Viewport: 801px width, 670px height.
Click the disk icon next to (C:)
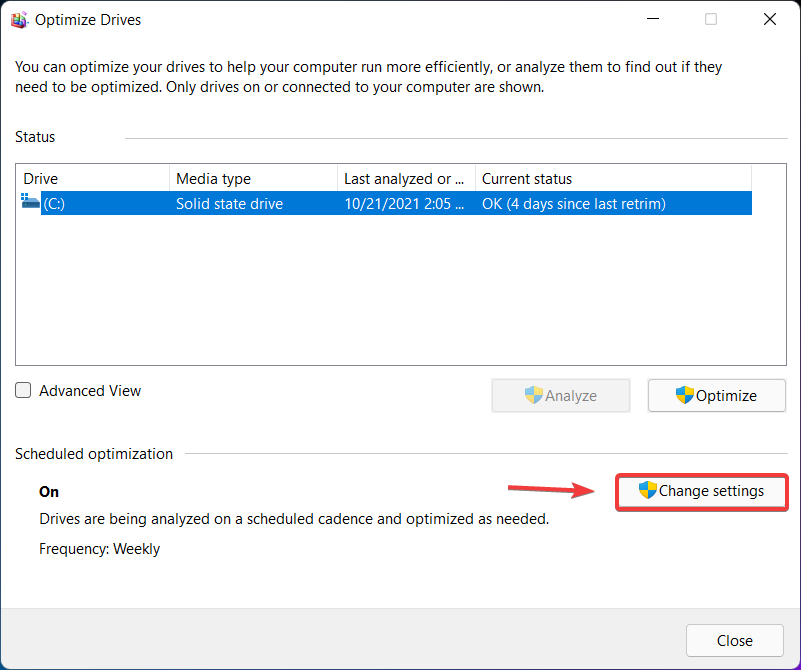click(x=30, y=203)
